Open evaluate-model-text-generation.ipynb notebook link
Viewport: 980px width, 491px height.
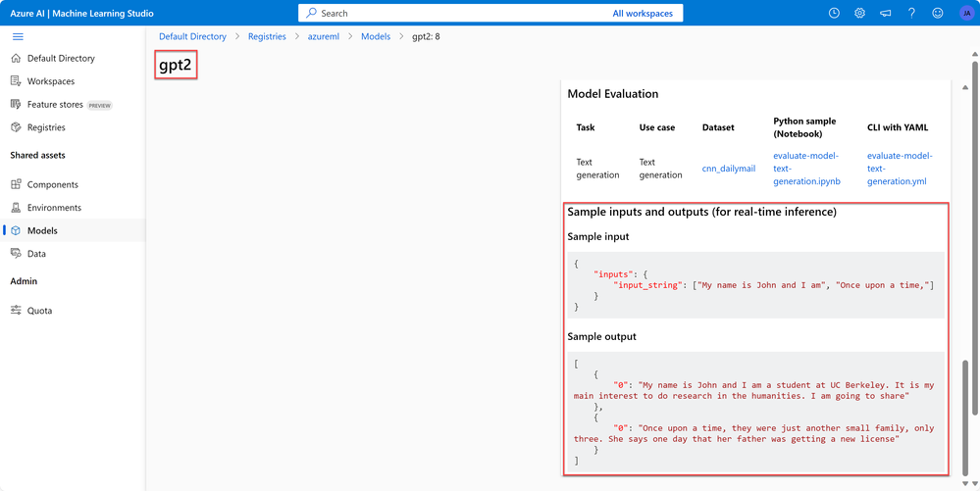[807, 169]
